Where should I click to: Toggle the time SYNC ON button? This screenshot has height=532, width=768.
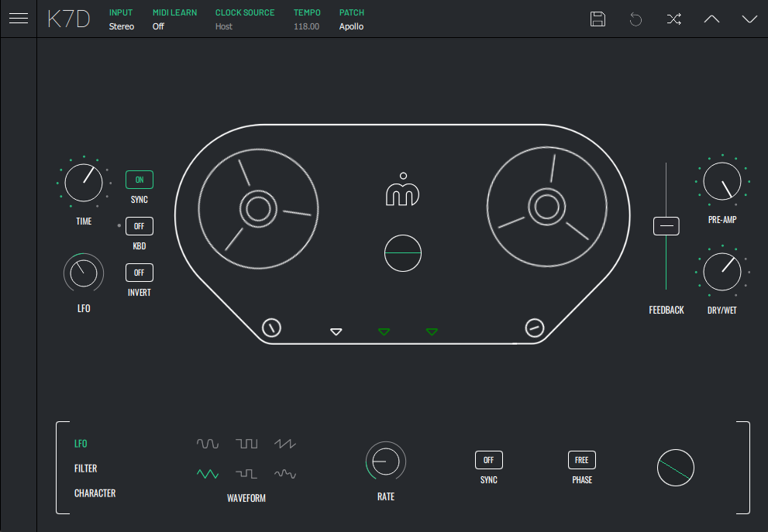click(x=139, y=180)
